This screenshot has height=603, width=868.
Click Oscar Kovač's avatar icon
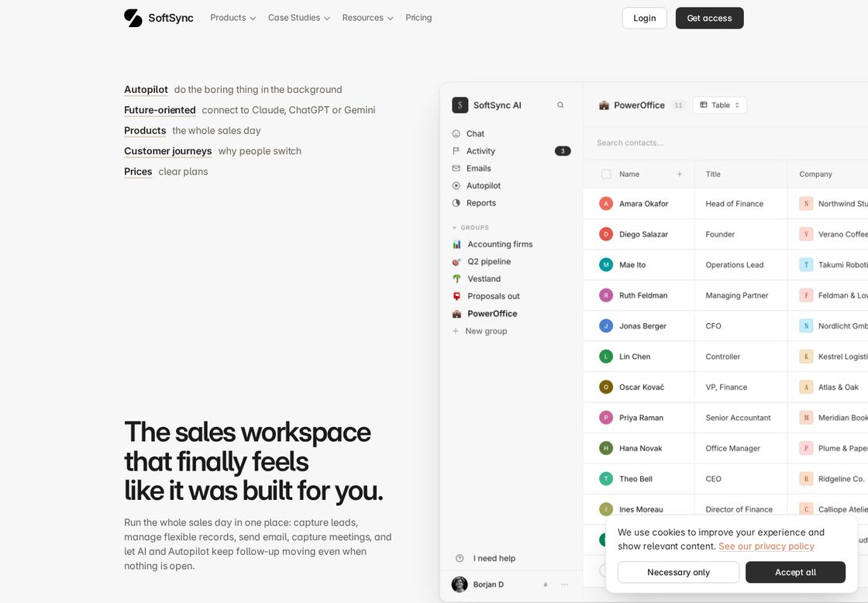pyautogui.click(x=606, y=387)
